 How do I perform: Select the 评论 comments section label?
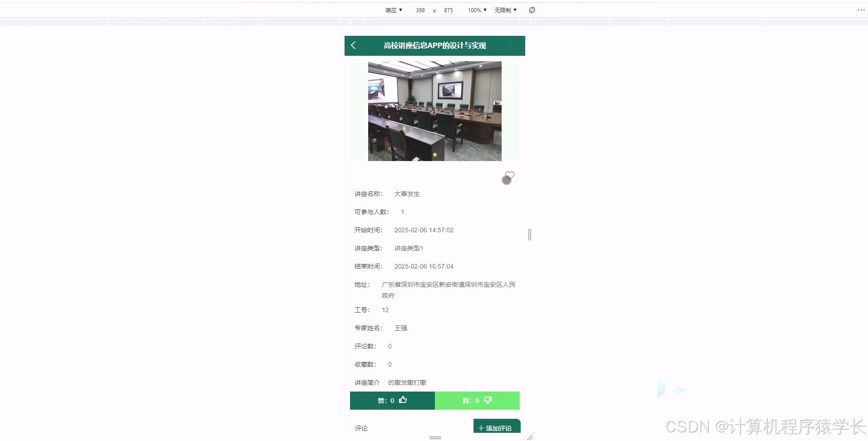tap(360, 428)
